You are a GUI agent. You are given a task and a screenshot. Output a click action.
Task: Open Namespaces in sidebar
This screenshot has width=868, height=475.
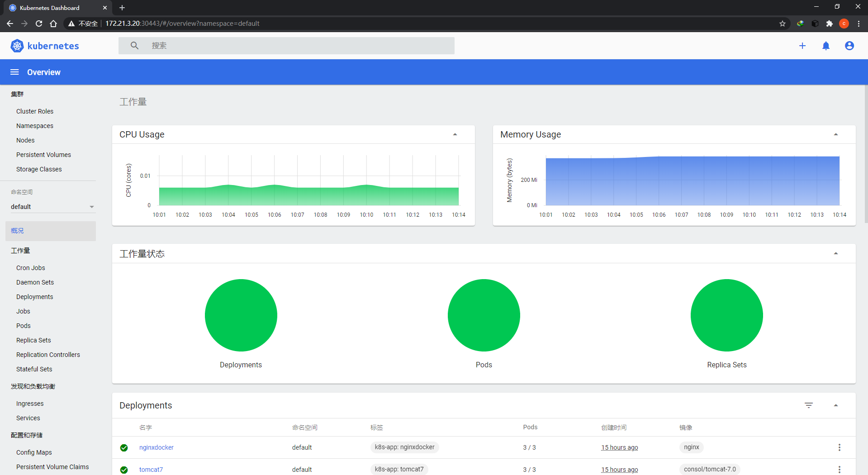click(35, 126)
